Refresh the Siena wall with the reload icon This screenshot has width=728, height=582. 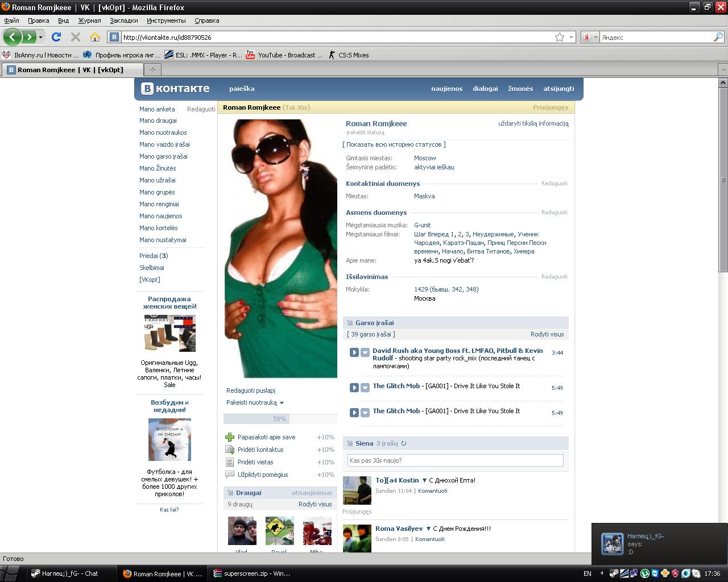click(404, 443)
